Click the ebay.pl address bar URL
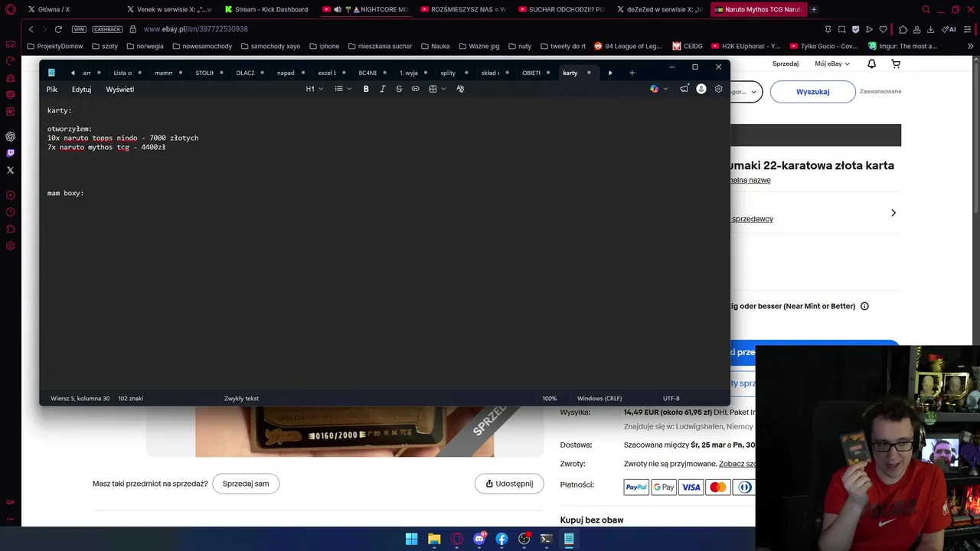Viewport: 980px width, 551px height. [x=195, y=29]
